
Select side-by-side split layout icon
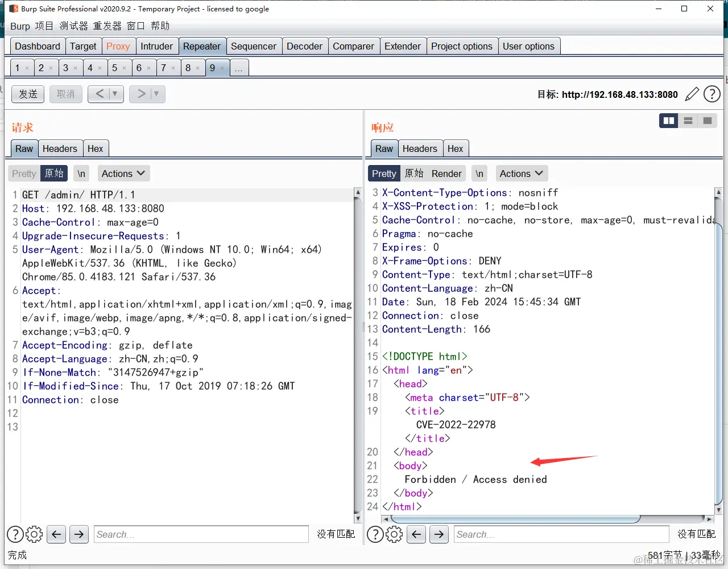coord(669,121)
